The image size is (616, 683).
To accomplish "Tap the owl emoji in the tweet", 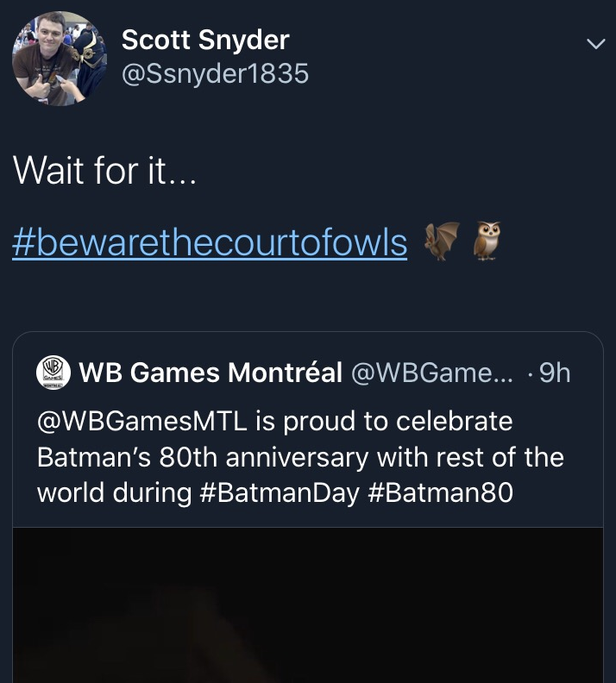I will tap(487, 241).
